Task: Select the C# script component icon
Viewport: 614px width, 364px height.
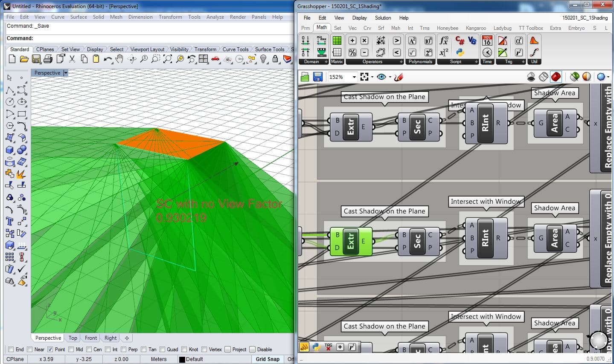Action: click(460, 40)
